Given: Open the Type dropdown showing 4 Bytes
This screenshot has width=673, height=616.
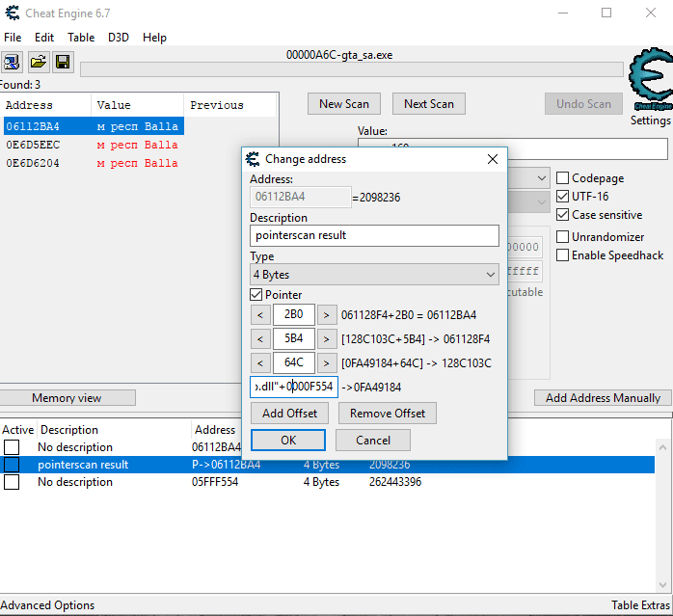Looking at the screenshot, I should pos(374,275).
